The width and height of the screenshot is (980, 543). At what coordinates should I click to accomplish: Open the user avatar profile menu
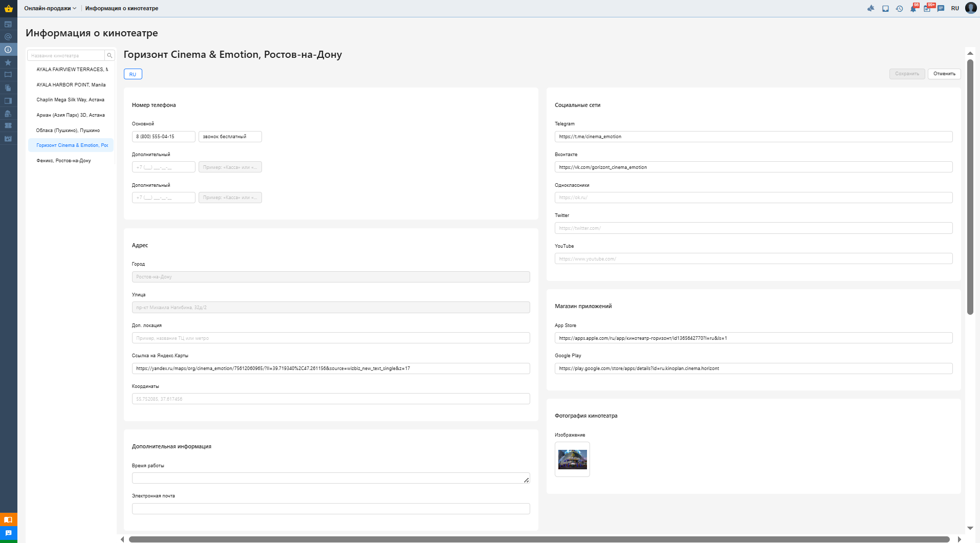971,8
